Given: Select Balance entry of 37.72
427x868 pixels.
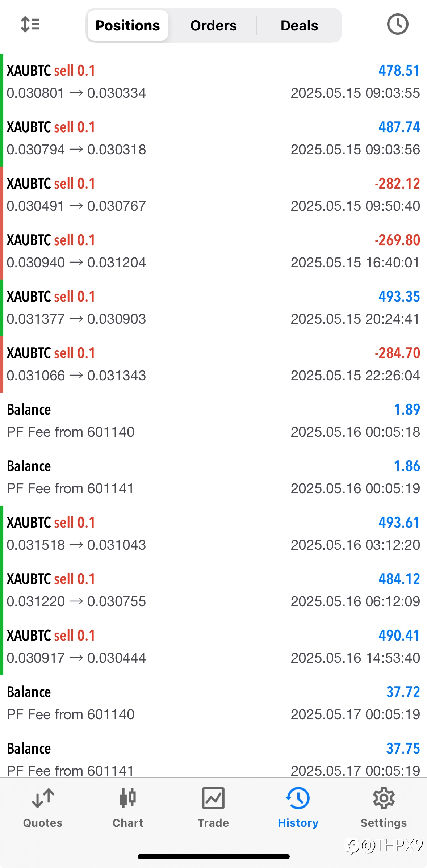Looking at the screenshot, I should click(213, 703).
